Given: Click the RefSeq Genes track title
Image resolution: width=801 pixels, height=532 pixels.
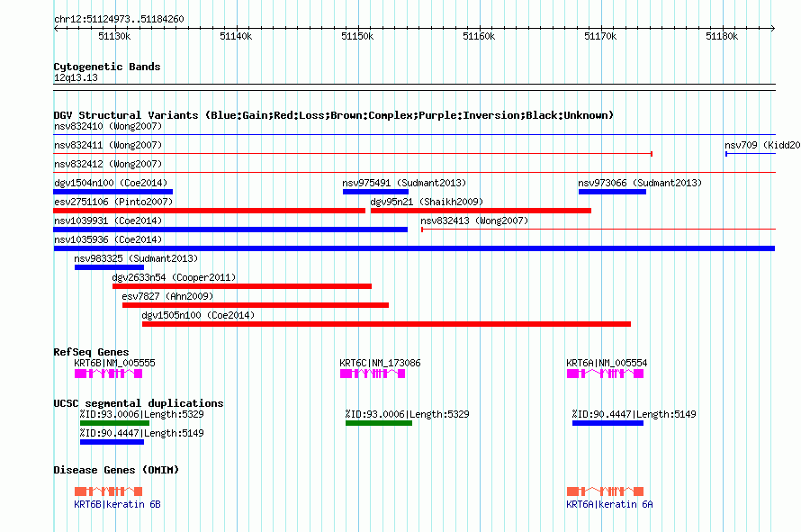Looking at the screenshot, I should tap(91, 352).
